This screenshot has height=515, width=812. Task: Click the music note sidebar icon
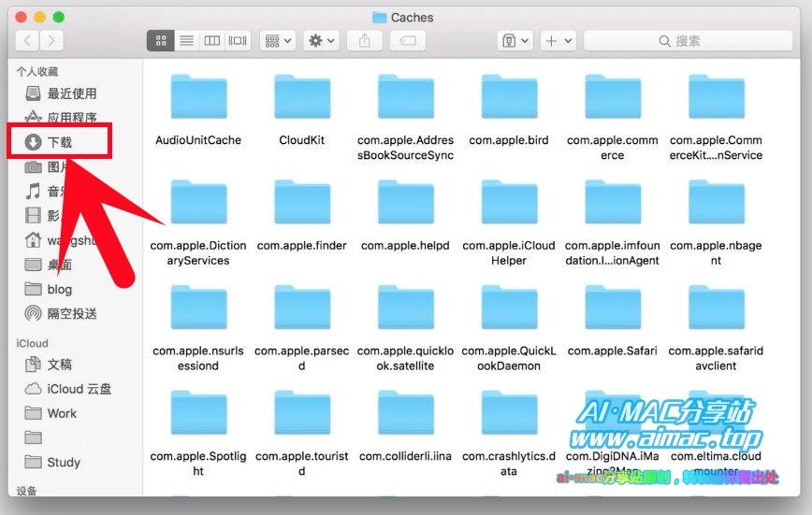pyautogui.click(x=33, y=191)
